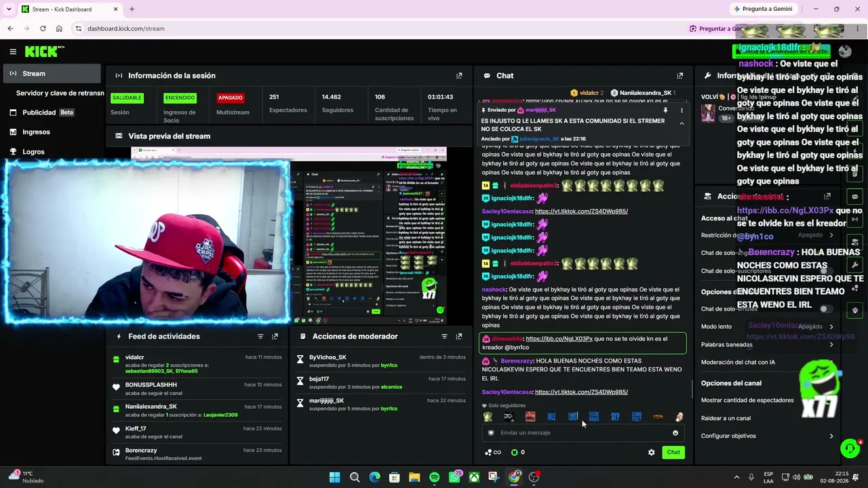Image resolution: width=868 pixels, height=488 pixels.
Task: Open a new browser tab
Action: [x=132, y=9]
